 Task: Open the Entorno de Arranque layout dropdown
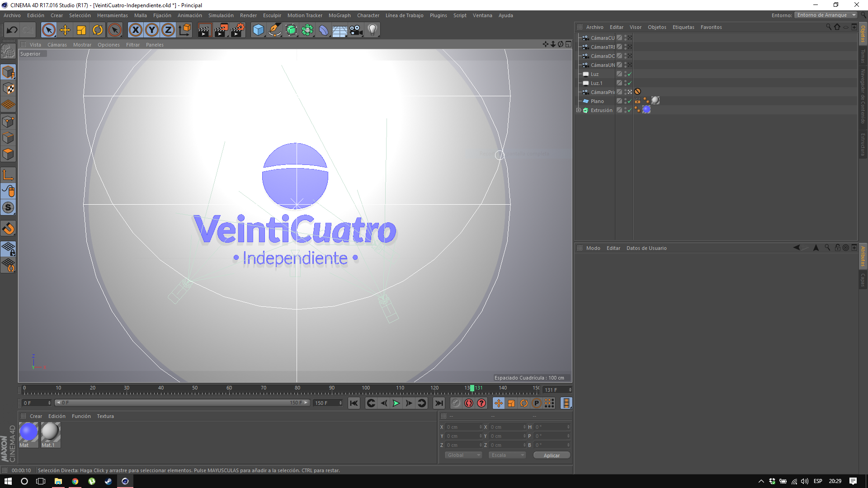coord(826,15)
